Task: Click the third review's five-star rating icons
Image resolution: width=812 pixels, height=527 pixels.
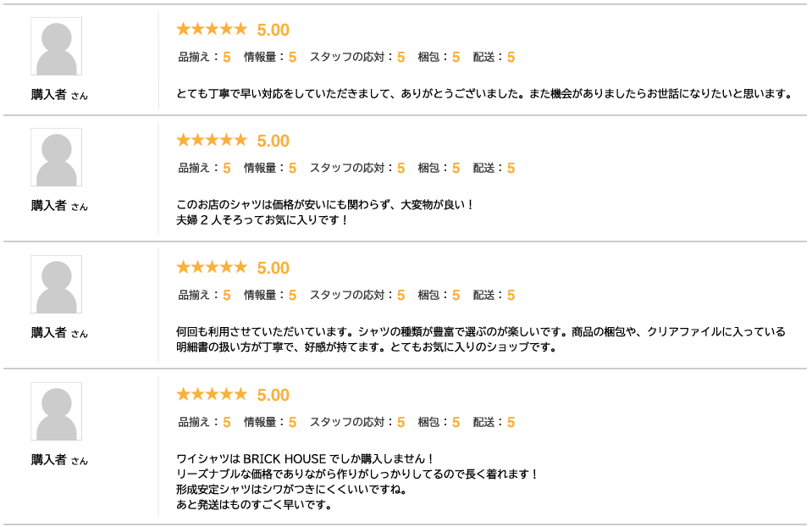Action: pos(211,268)
